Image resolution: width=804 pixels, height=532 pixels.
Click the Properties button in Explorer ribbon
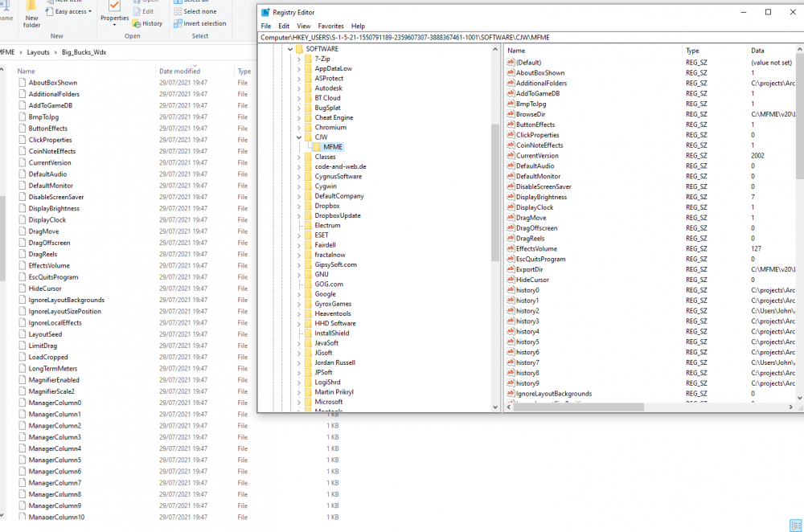coord(114,14)
